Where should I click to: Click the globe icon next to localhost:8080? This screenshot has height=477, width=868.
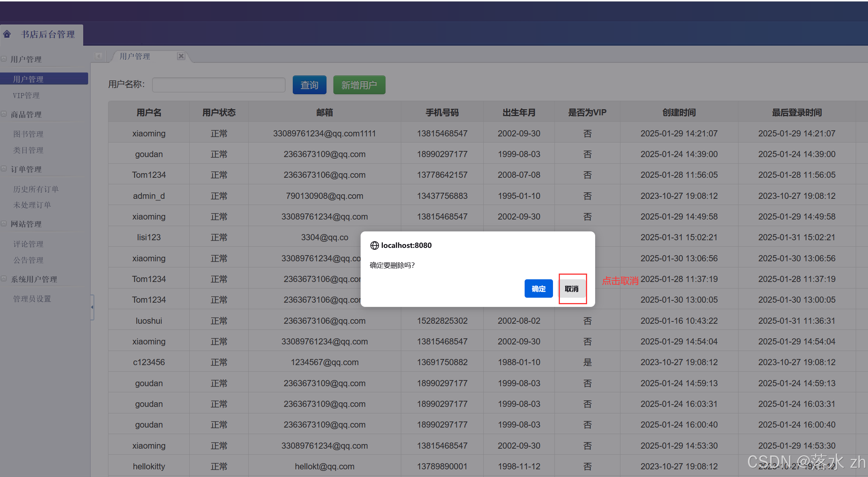tap(374, 245)
